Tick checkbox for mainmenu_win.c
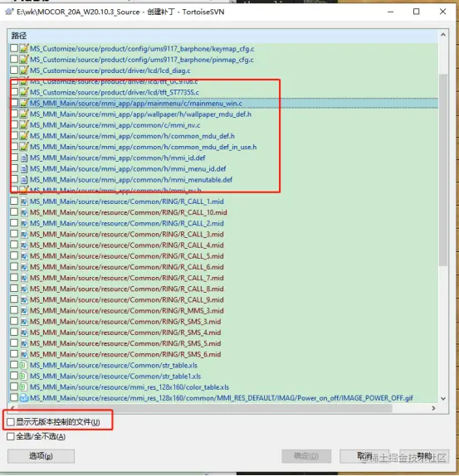This screenshot has height=476, width=459. pos(14,103)
